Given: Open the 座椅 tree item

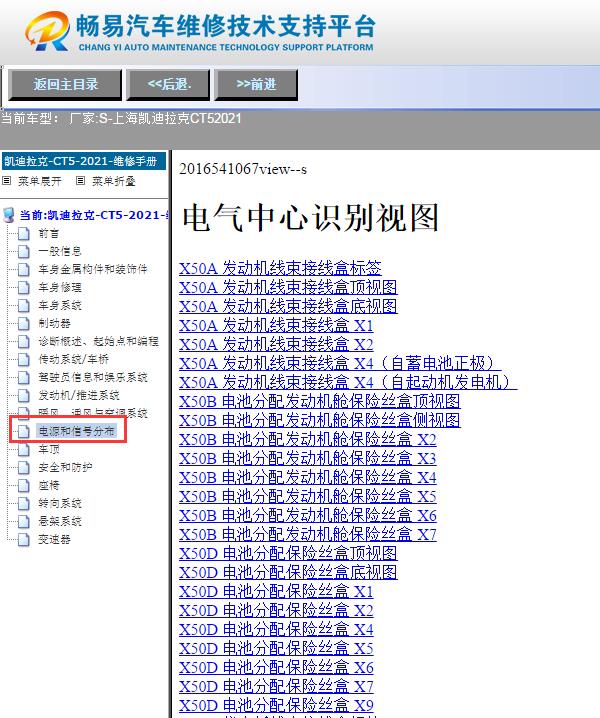Looking at the screenshot, I should point(49,485).
